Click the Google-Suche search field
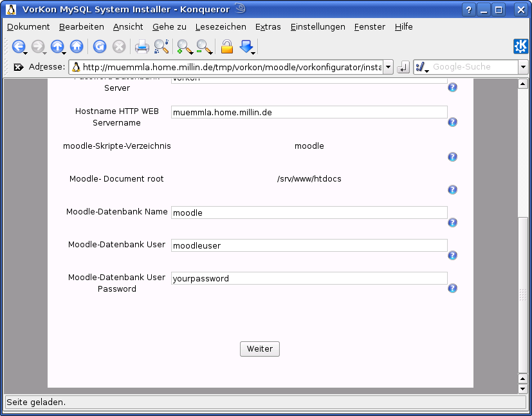Viewport: 532px width, 416px height. 474,67
